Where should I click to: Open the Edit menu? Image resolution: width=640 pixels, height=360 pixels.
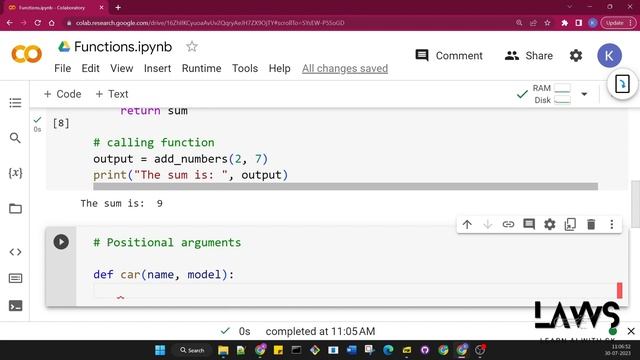point(90,68)
